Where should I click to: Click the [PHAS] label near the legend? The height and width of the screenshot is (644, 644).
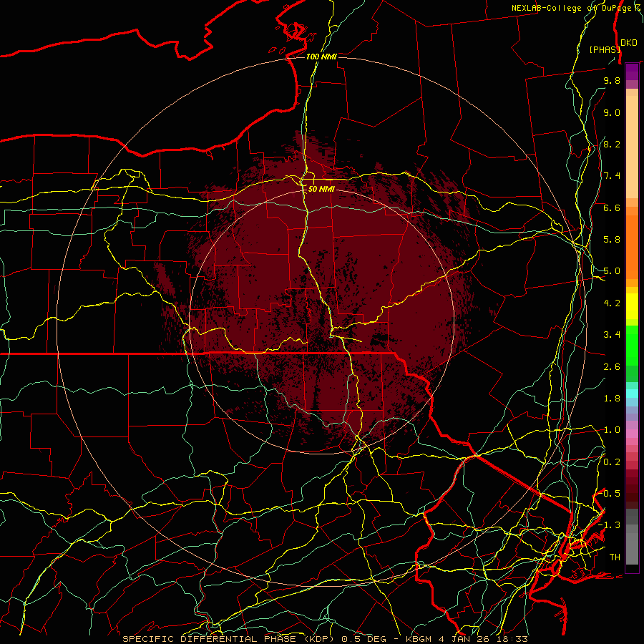pos(605,49)
